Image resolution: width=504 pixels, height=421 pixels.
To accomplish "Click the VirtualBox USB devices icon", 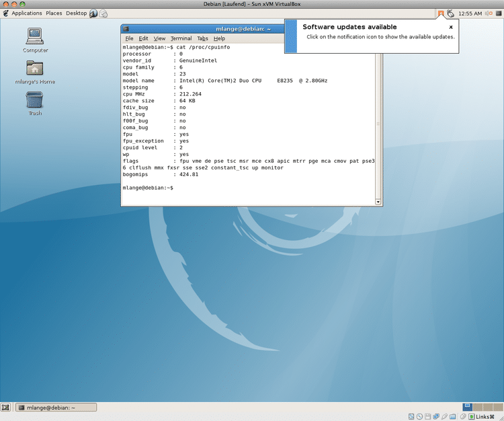I will click(x=444, y=417).
